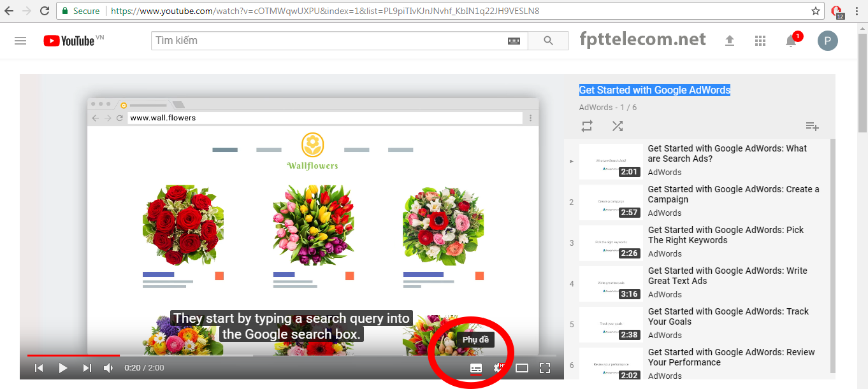The height and width of the screenshot is (389, 868).
Task: Open playlist title Get Started with Google AdWords
Action: [655, 90]
